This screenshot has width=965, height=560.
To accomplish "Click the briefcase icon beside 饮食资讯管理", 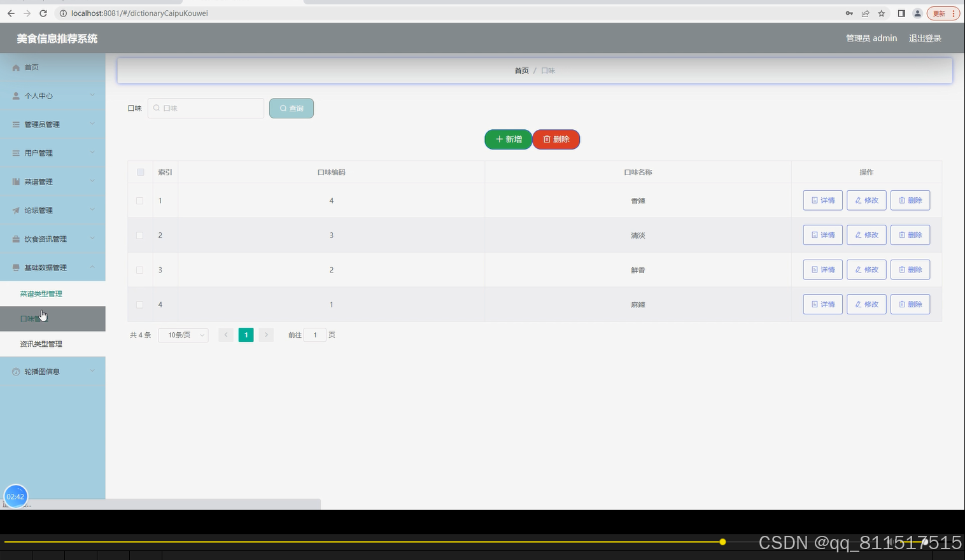I will point(17,239).
